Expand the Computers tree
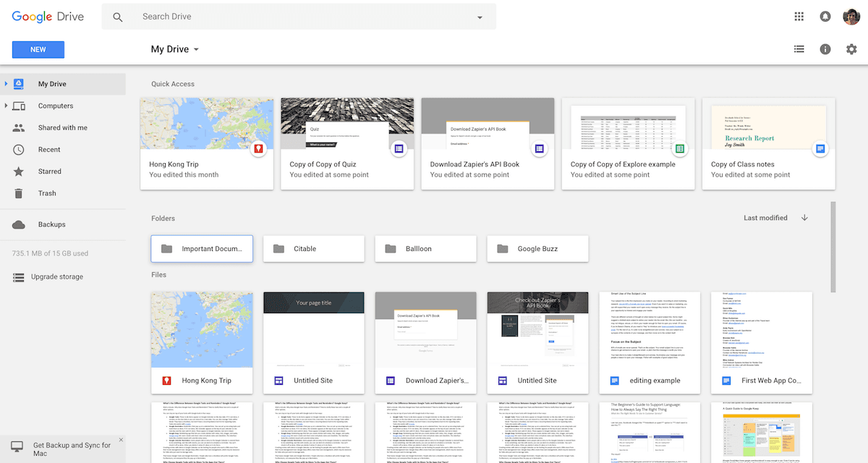Screen dimensions: 868x463 pos(6,106)
